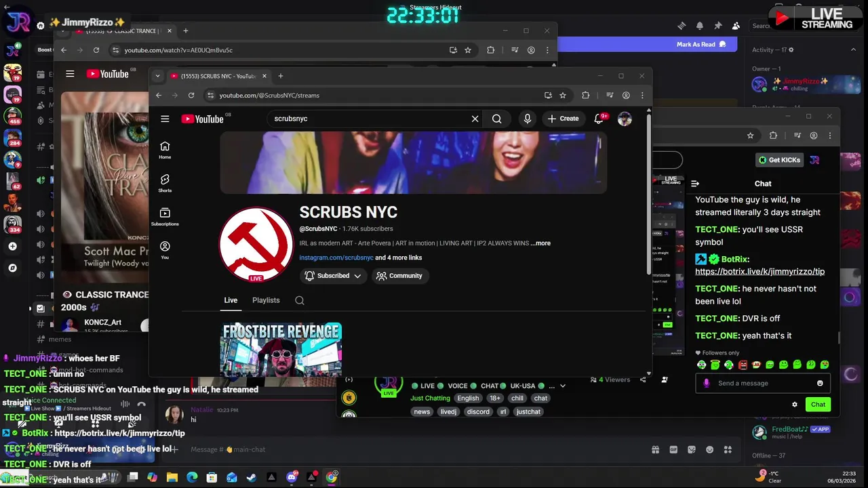Image resolution: width=868 pixels, height=488 pixels.
Task: Open Discord sticker picker
Action: click(x=692, y=449)
